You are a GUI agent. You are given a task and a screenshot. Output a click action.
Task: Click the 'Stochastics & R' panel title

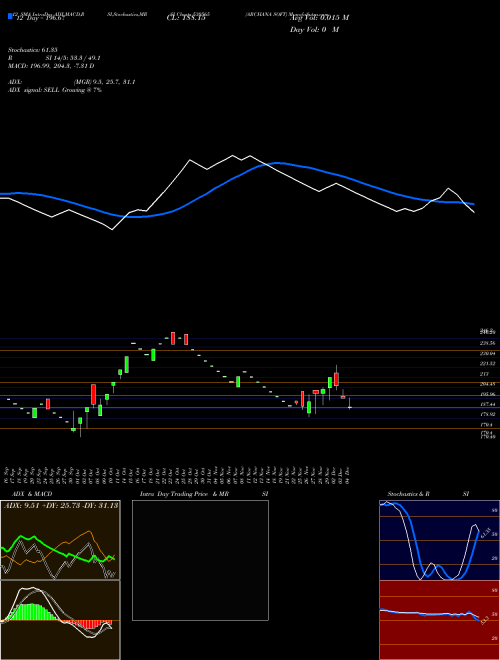click(x=408, y=494)
